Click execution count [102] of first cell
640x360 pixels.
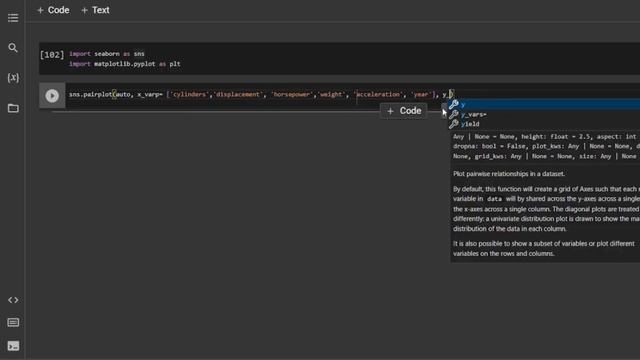tap(52, 55)
